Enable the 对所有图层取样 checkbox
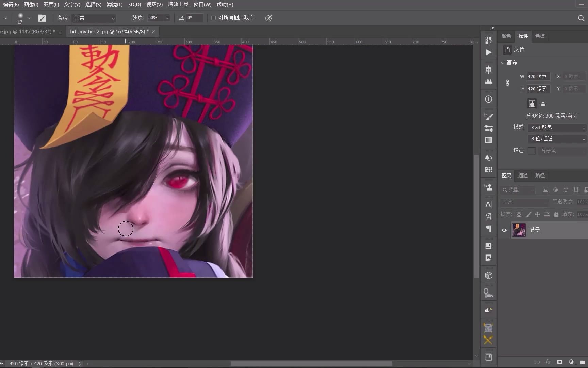588x368 pixels. (x=213, y=18)
